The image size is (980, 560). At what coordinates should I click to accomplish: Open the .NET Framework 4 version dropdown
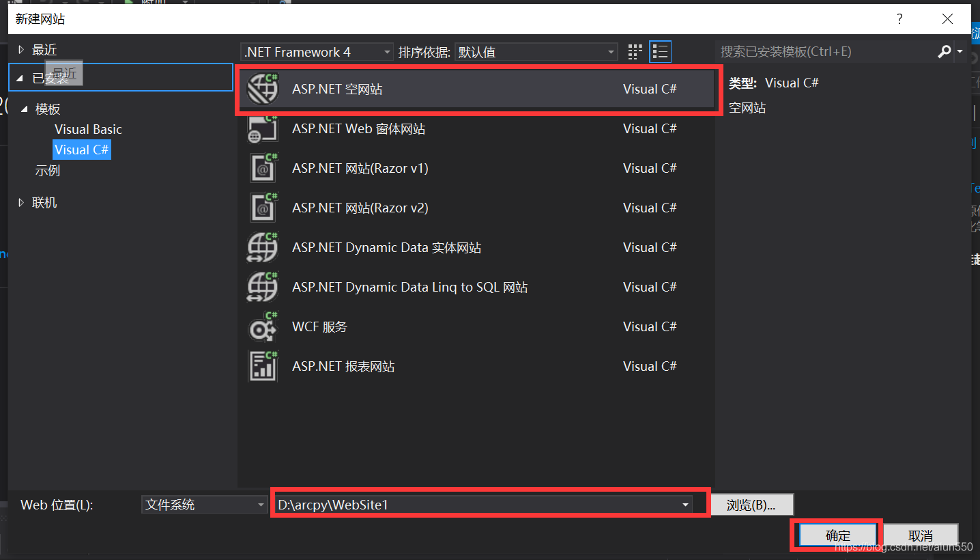pyautogui.click(x=316, y=51)
